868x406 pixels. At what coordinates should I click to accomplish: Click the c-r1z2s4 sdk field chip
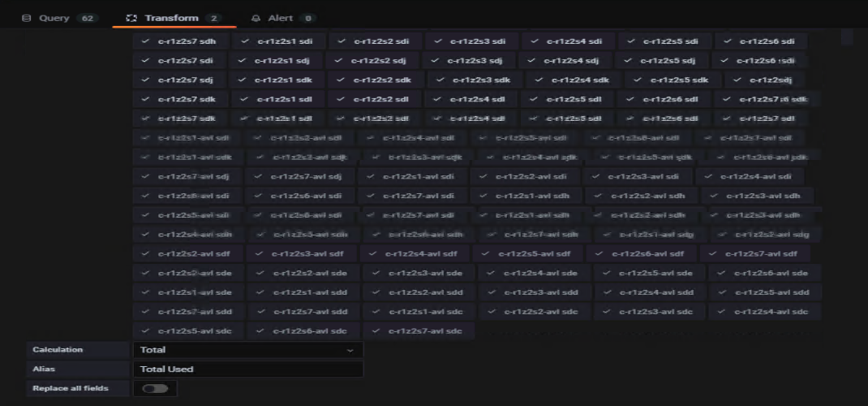click(574, 80)
